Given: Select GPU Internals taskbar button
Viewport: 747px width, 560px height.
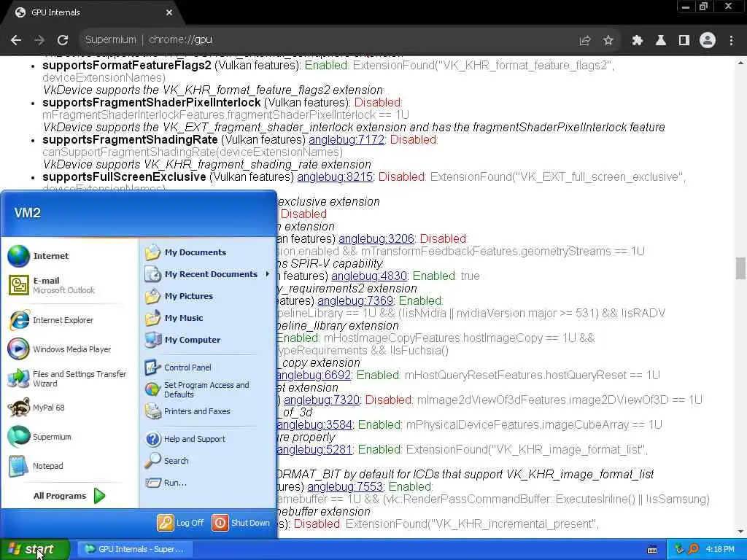Looking at the screenshot, I should pyautogui.click(x=135, y=549).
